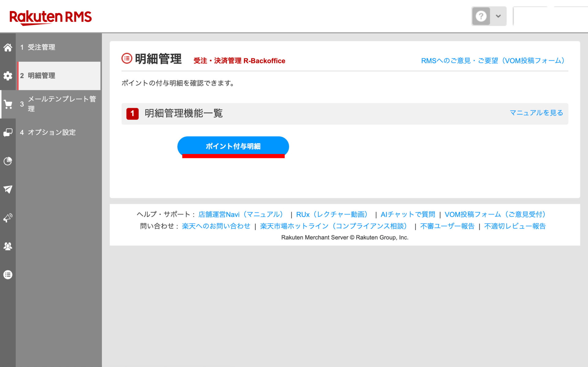Open the settings gear icon in sidebar
The image size is (588, 367).
click(x=8, y=76)
